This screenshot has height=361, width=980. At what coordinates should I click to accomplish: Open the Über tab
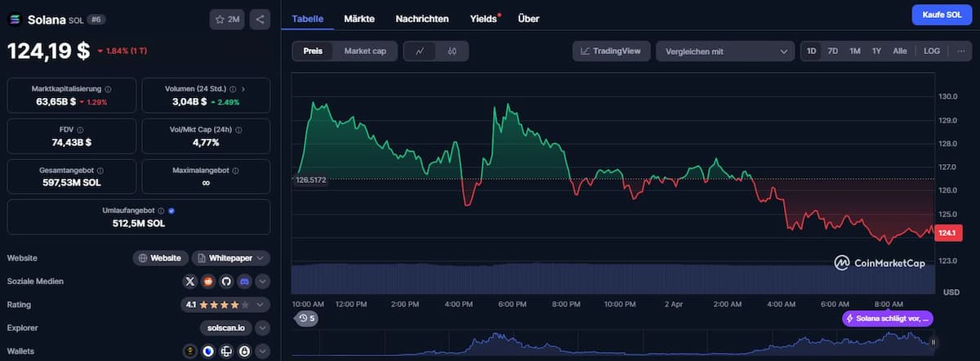coord(528,18)
